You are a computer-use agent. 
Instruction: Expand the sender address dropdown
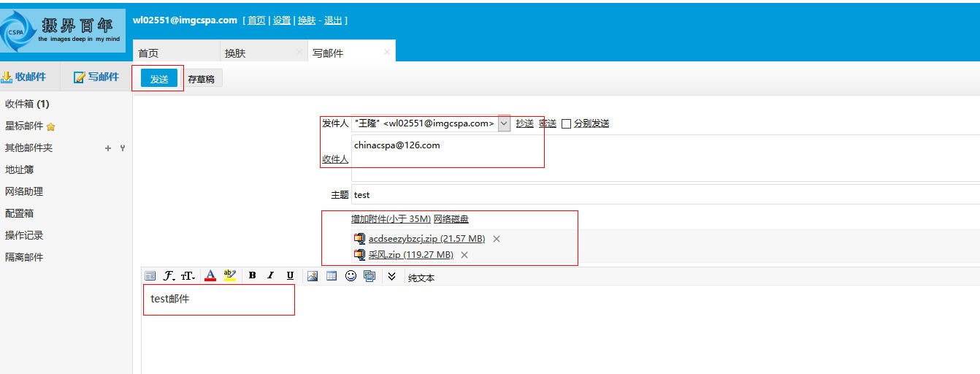(x=504, y=123)
